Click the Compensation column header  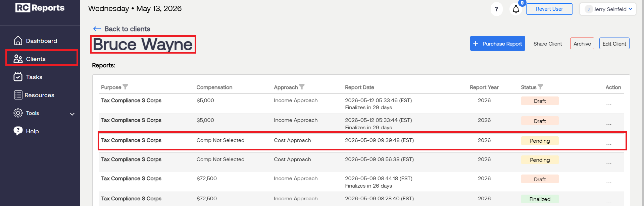click(x=214, y=87)
